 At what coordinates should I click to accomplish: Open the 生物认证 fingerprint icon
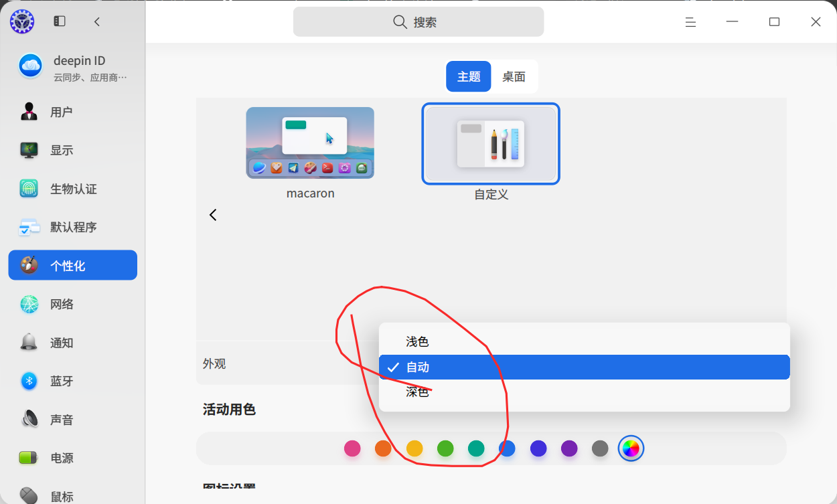(29, 189)
